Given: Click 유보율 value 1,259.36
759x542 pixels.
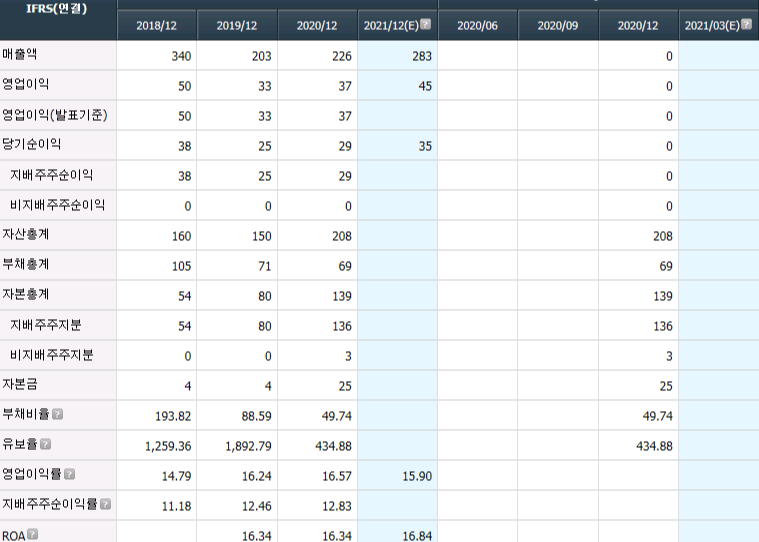Looking at the screenshot, I should [x=168, y=446].
